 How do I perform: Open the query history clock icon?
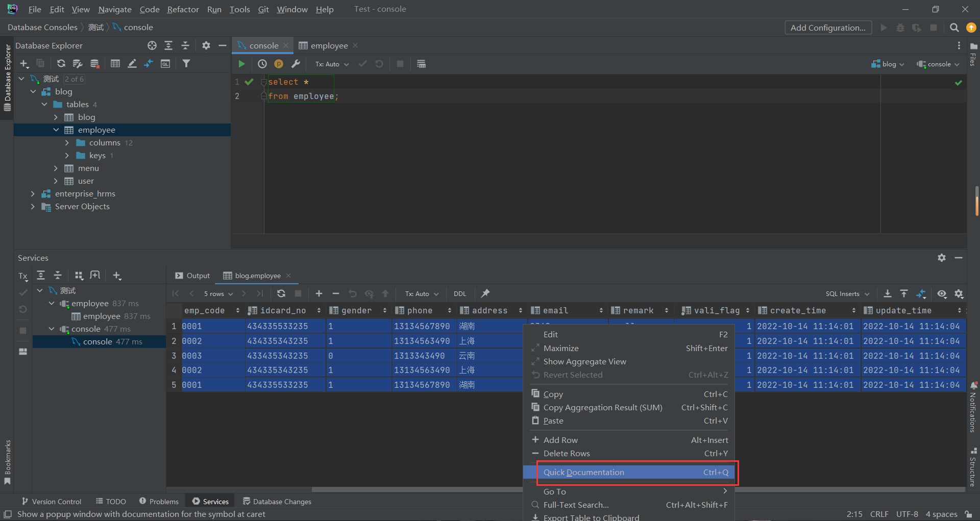pos(262,64)
